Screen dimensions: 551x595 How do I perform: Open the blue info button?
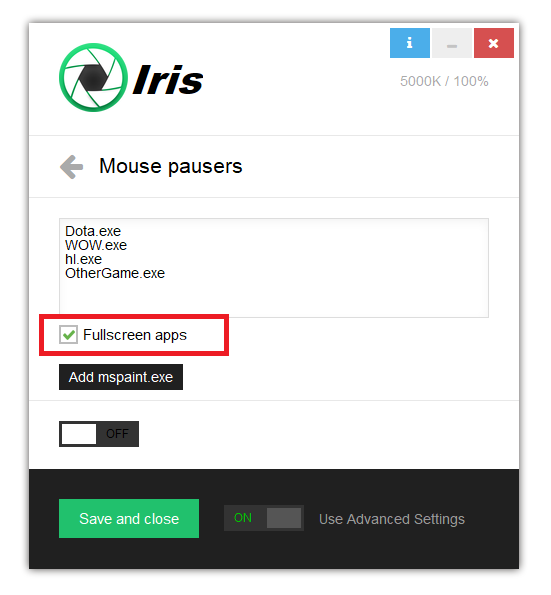click(x=409, y=42)
